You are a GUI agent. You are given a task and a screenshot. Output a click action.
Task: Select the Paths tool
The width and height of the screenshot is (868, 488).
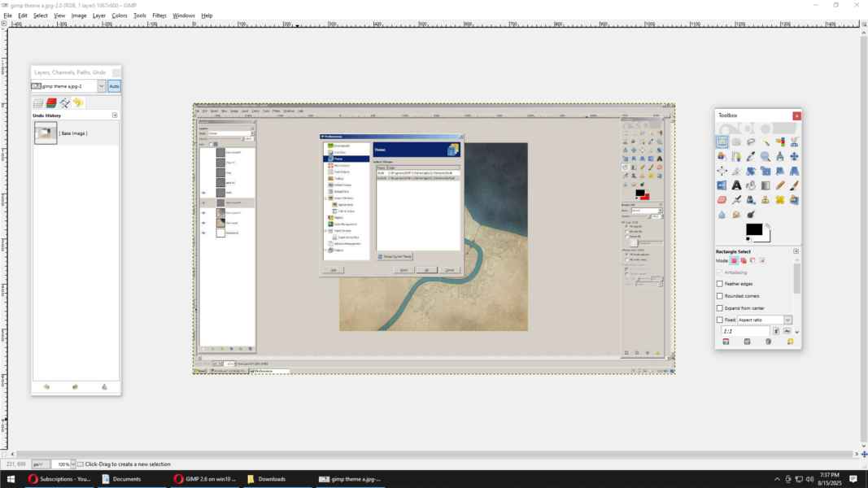pyautogui.click(x=736, y=157)
